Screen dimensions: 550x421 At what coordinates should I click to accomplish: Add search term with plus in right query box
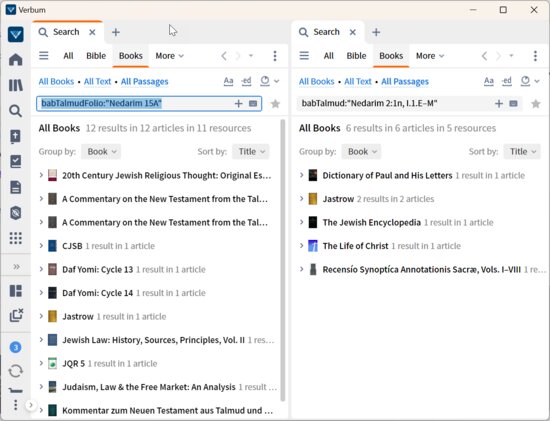click(499, 103)
